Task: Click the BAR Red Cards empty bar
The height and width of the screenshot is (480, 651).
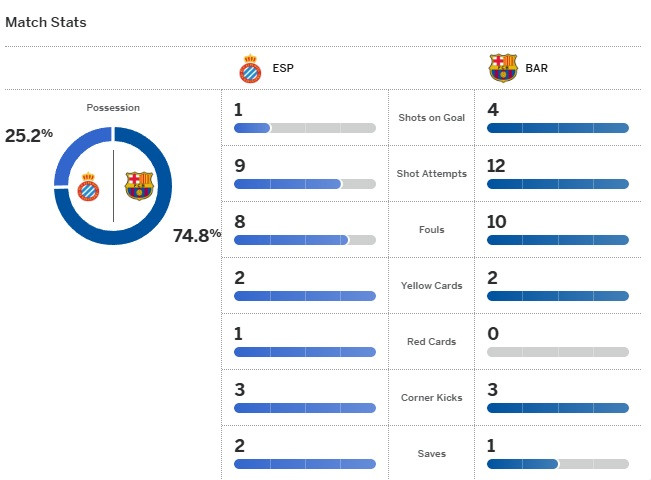Action: 558,352
